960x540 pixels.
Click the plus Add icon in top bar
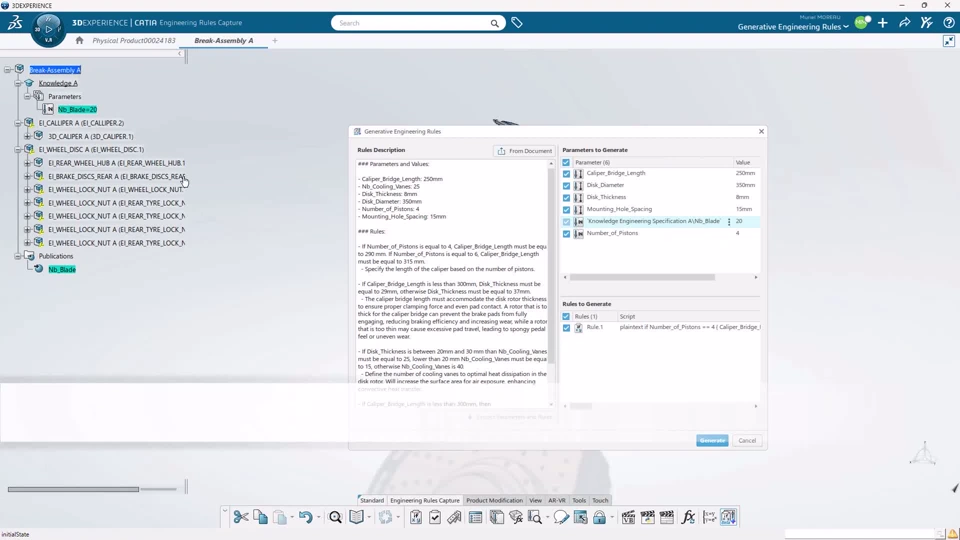tap(883, 23)
